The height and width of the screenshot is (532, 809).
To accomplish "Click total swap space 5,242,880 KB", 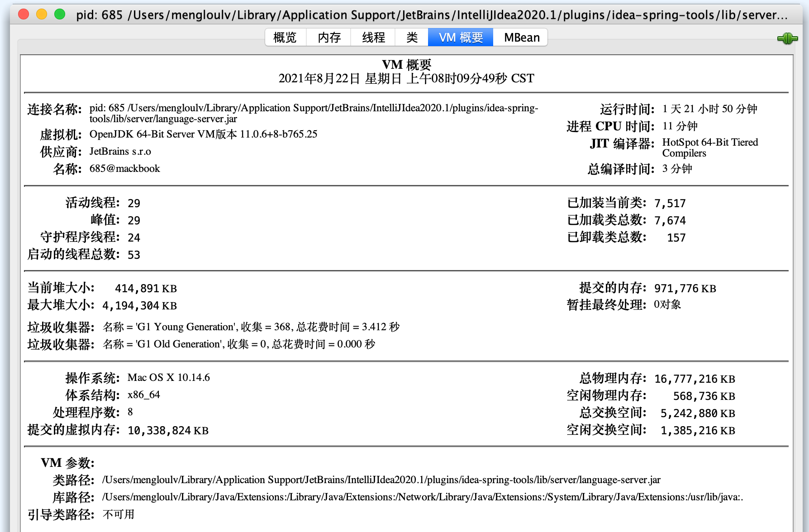I will click(698, 413).
